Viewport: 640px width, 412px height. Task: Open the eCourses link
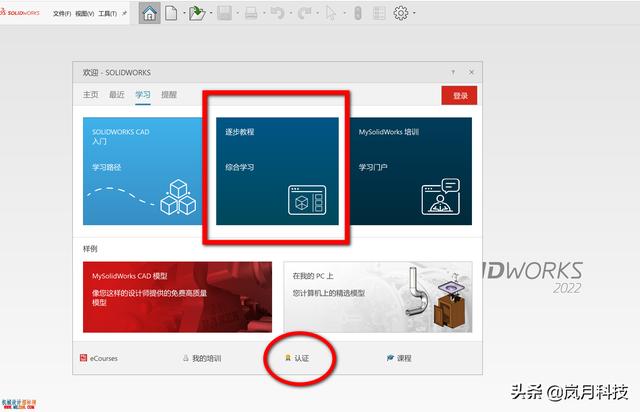[104, 358]
